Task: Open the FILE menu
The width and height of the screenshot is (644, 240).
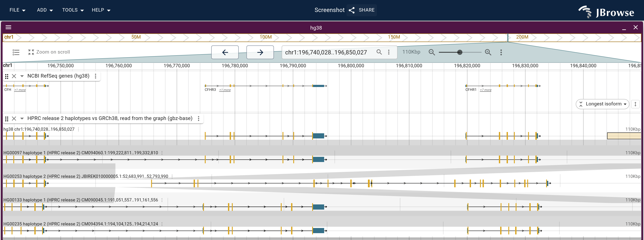Action: [x=17, y=10]
